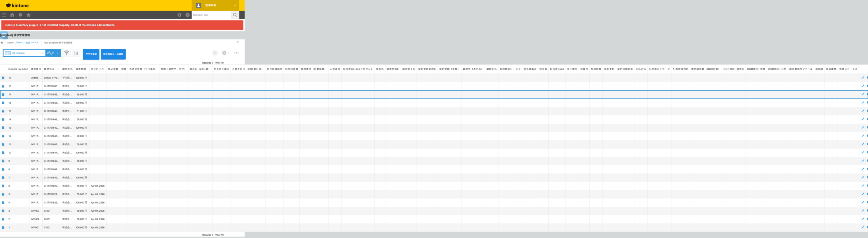Click the Search in app field
This screenshot has width=868, height=238.
tap(211, 15)
